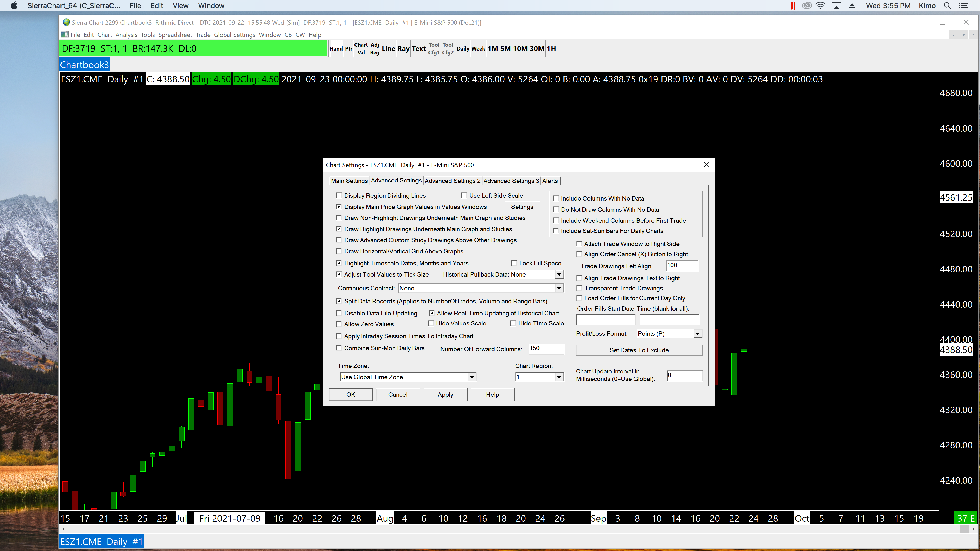
Task: Switch chart to 5M timeframe
Action: 505,49
